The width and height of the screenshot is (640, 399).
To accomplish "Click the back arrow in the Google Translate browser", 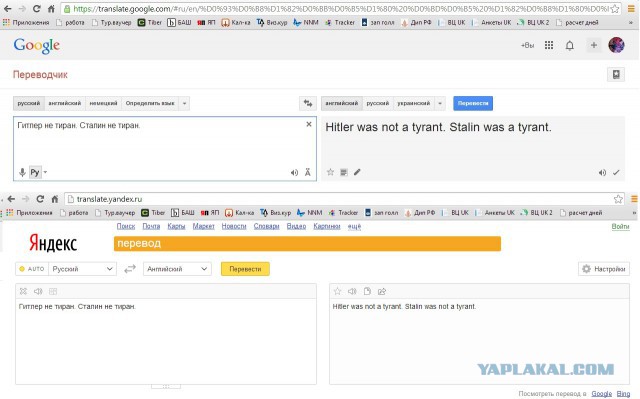I will [x=7, y=9].
